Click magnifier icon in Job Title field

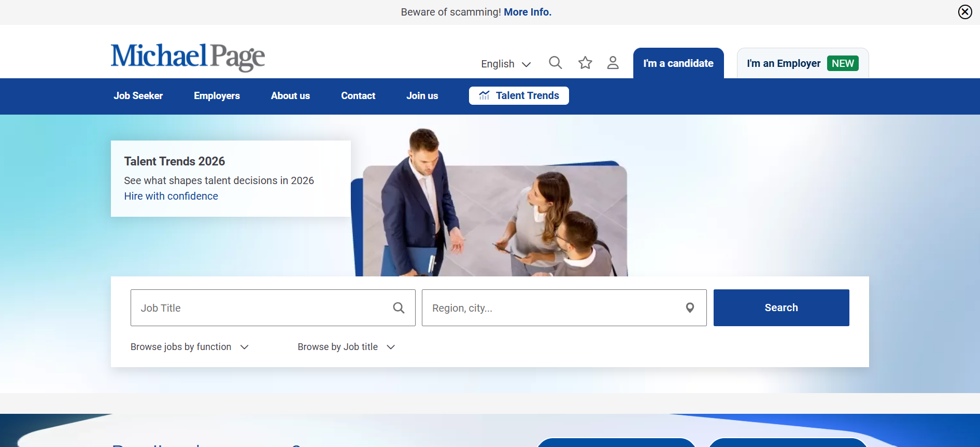pos(399,308)
